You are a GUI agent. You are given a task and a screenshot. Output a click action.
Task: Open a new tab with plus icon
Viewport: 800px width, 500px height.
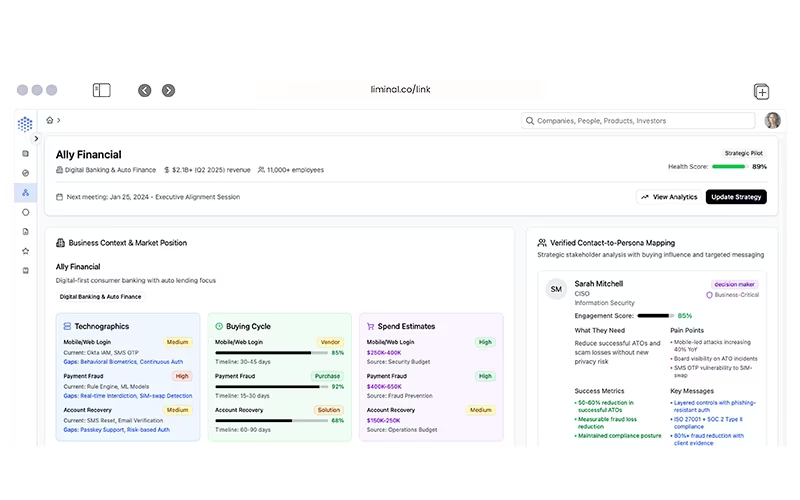tap(761, 91)
